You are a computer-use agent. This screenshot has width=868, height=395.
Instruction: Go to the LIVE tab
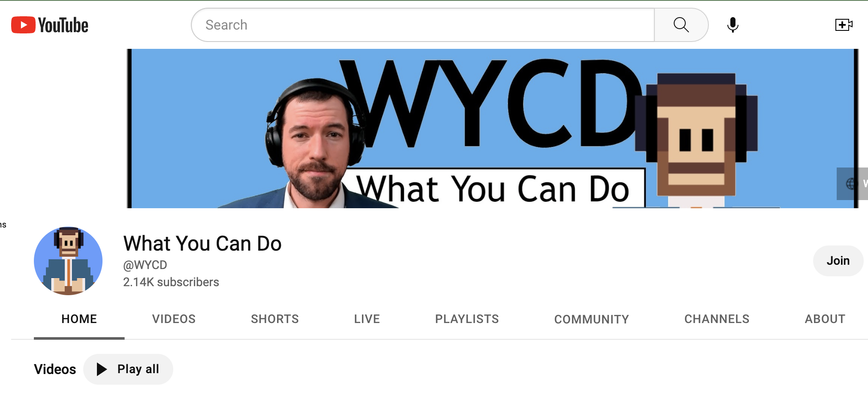pos(366,319)
